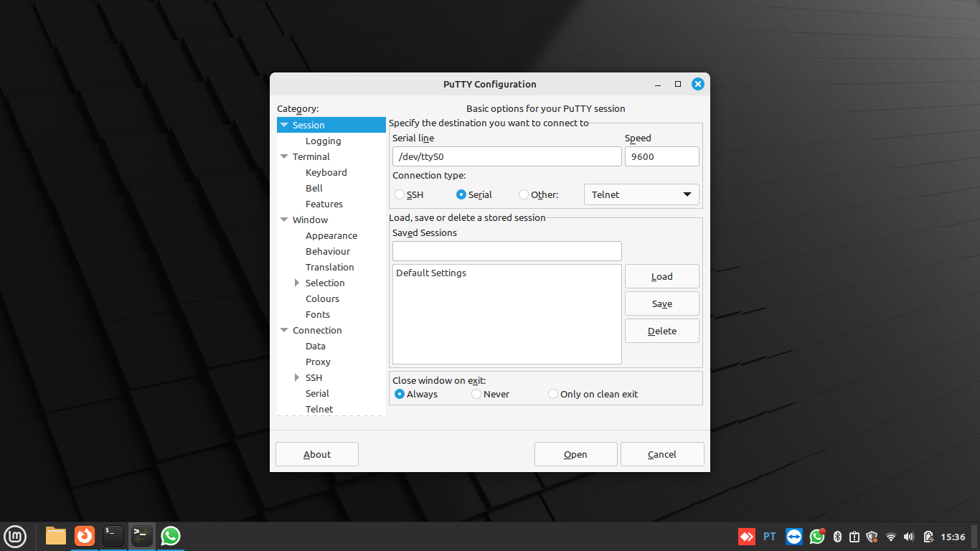Screen dimensions: 980x551
Task: Select Features in the category tree
Action: pyautogui.click(x=324, y=204)
